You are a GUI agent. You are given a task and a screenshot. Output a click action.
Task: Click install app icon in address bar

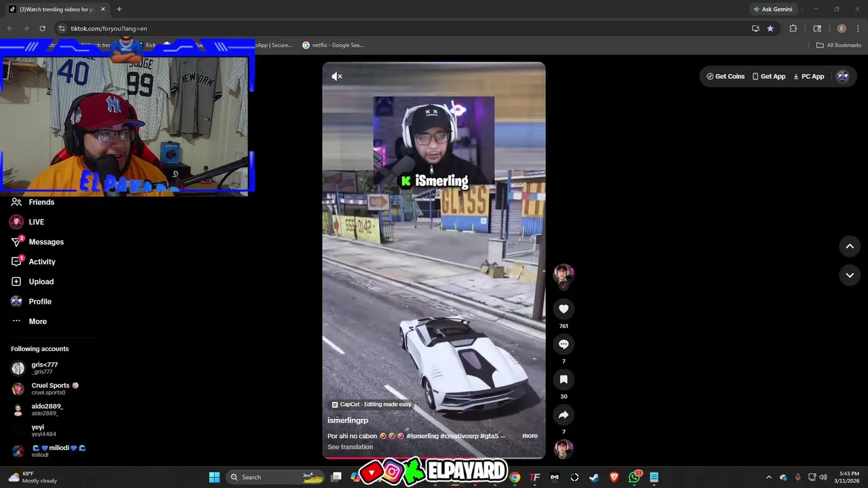[755, 28]
